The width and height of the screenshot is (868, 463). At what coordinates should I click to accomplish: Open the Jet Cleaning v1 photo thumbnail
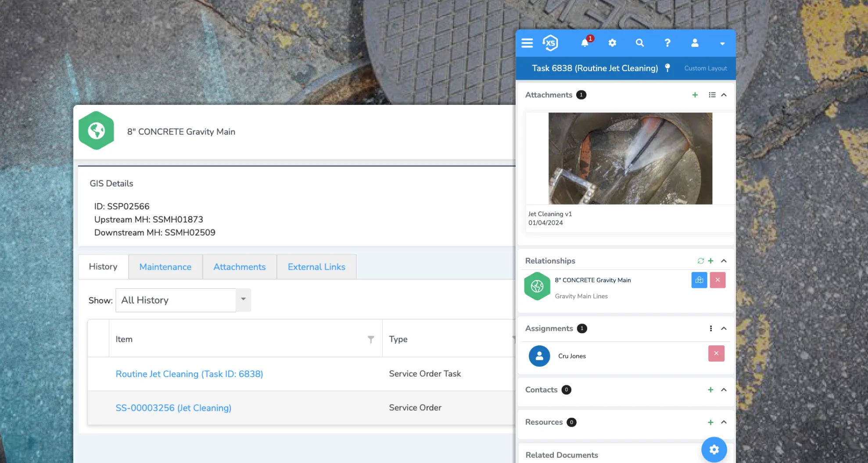click(630, 158)
